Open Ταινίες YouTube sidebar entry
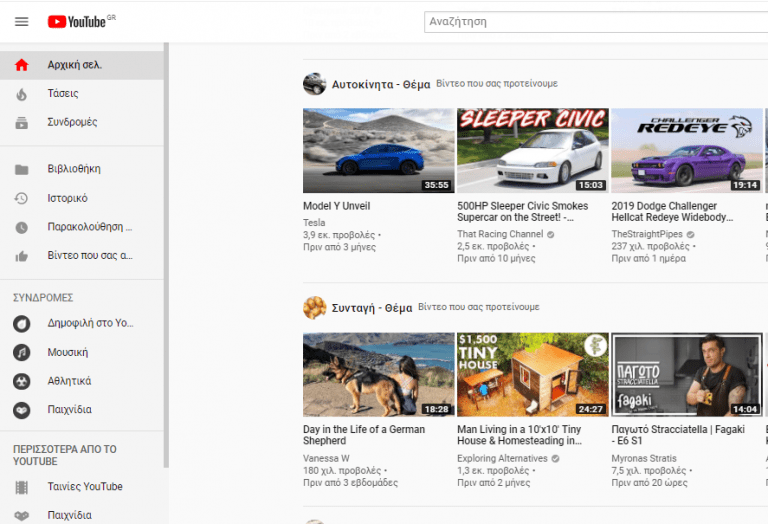The image size is (768, 524). 85,487
